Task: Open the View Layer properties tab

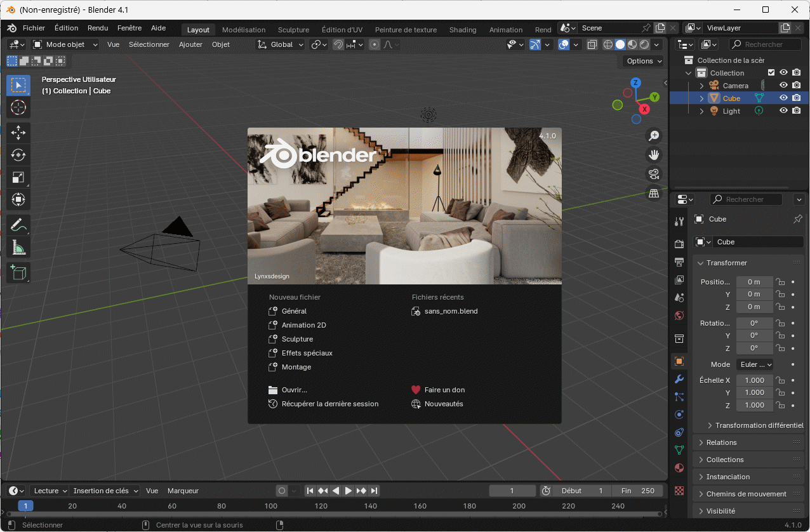Action: 679,279
